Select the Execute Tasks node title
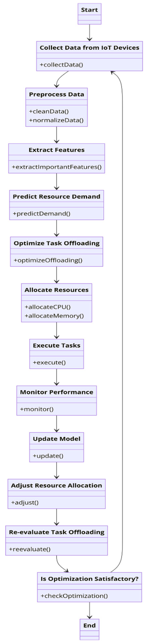Viewport: 148px width, 644px height. coord(57,345)
